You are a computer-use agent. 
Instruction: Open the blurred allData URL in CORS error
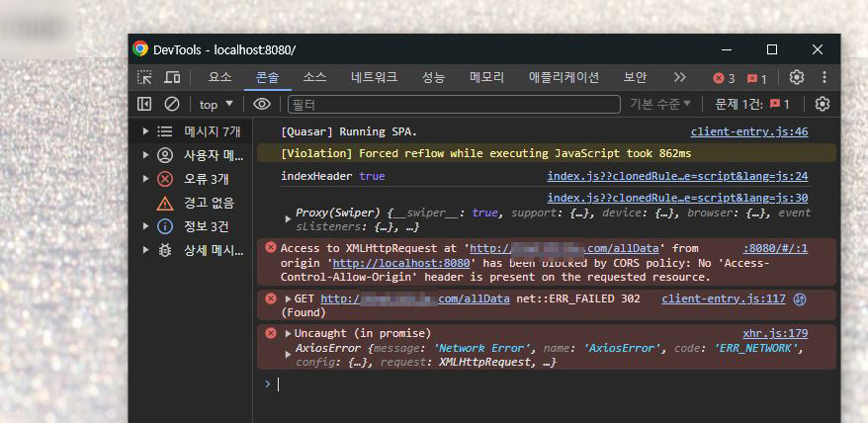click(x=564, y=249)
